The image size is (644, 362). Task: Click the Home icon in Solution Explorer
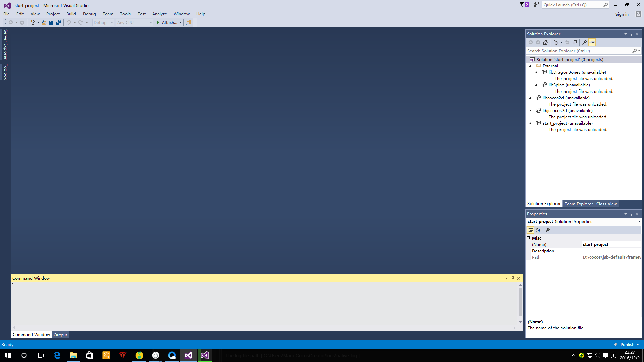click(545, 42)
